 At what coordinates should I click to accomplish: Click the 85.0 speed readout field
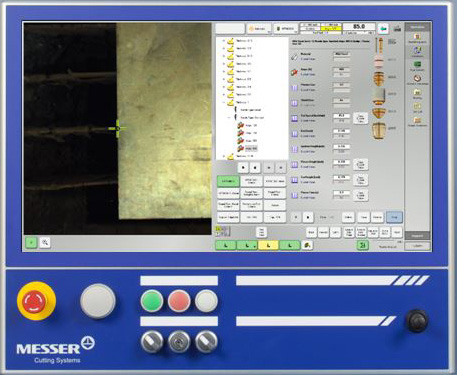coord(359,26)
